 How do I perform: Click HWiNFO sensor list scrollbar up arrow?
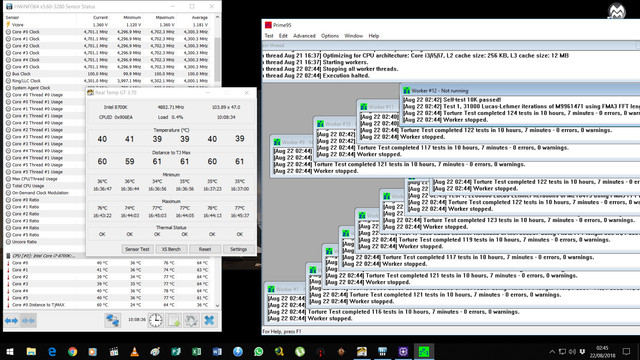pyautogui.click(x=217, y=18)
